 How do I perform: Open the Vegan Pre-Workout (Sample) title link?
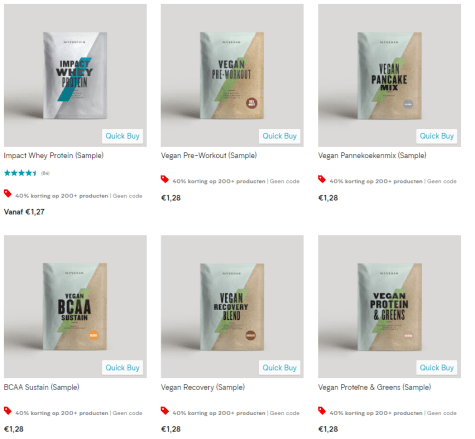(209, 155)
